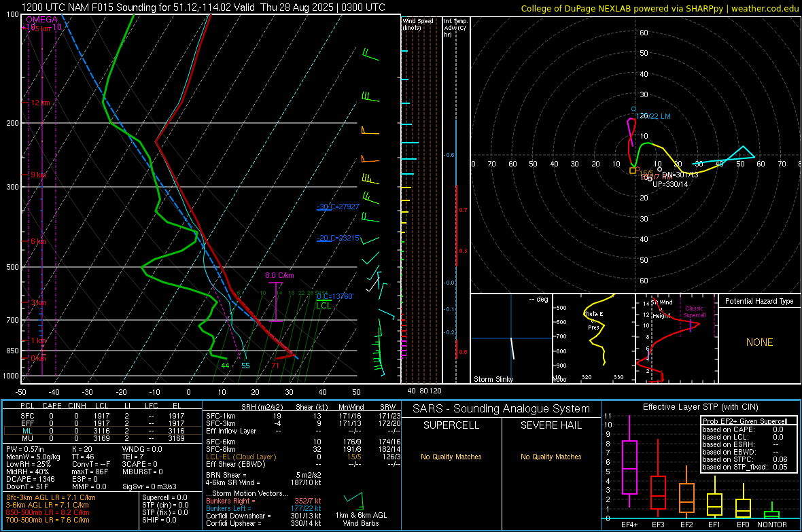
Task: Click SigSvr = 0 m3/s3 value
Action: [x=150, y=486]
